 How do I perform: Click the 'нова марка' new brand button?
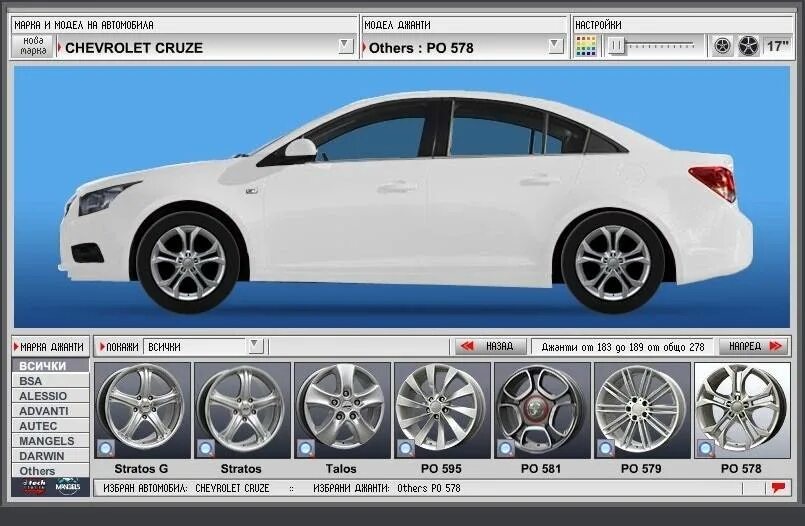click(x=33, y=46)
